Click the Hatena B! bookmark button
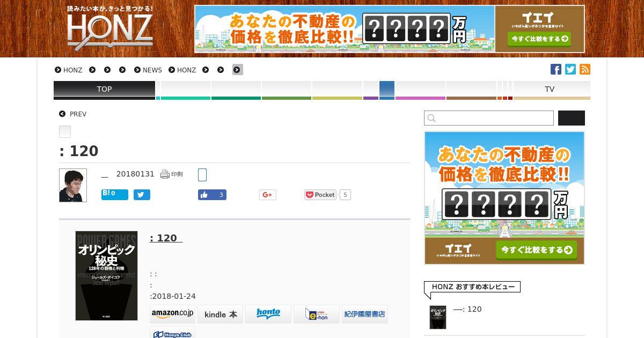Viewport: 644px width, 338px height. 115,194
